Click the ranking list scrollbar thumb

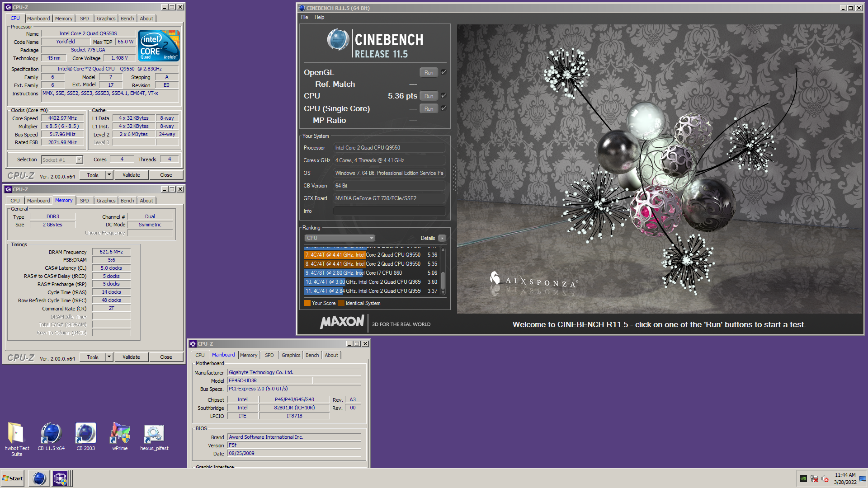(443, 280)
